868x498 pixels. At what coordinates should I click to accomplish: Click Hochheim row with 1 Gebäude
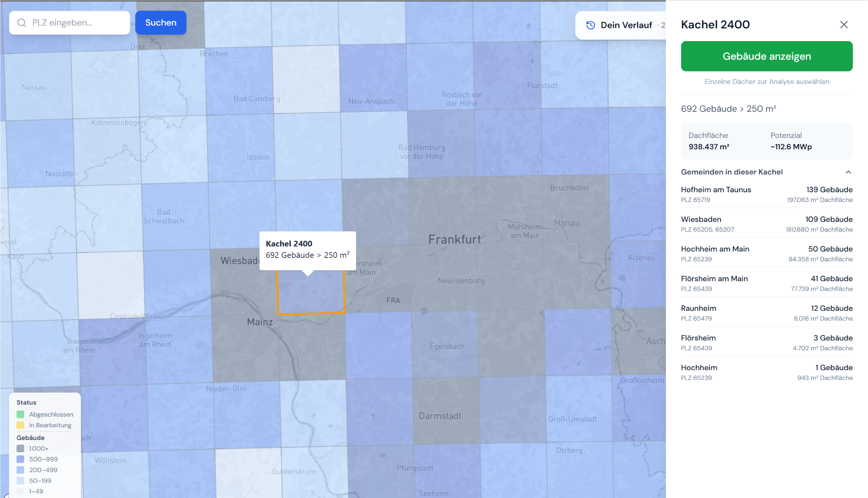[x=767, y=372]
